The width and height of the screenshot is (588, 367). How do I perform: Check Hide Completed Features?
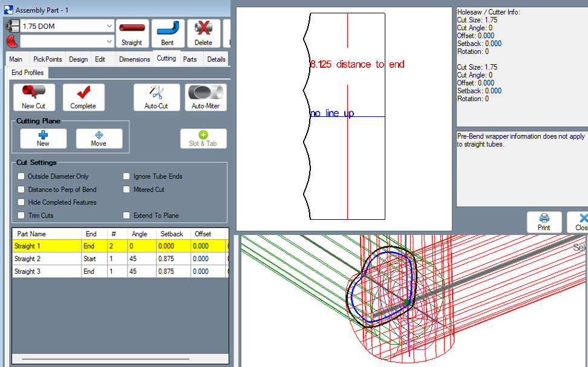coord(21,202)
